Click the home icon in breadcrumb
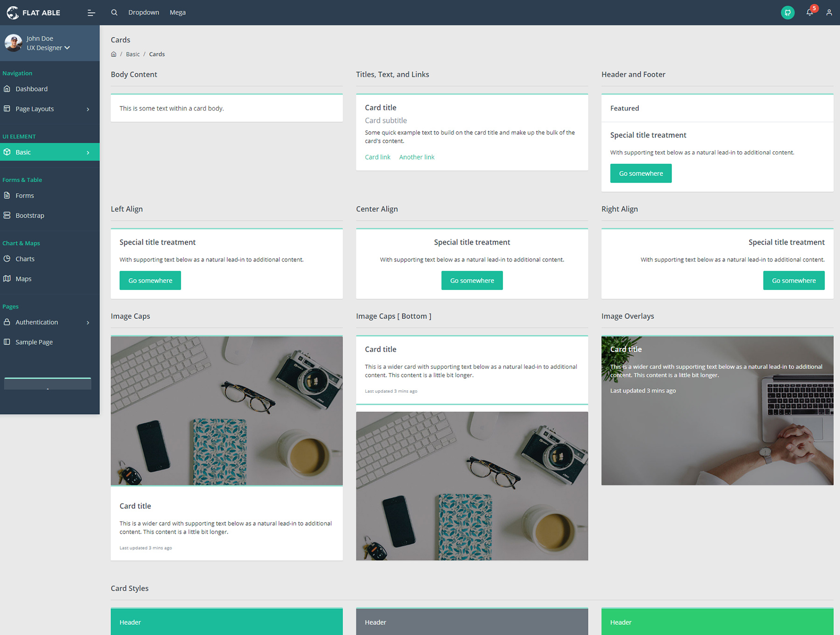 pyautogui.click(x=113, y=54)
